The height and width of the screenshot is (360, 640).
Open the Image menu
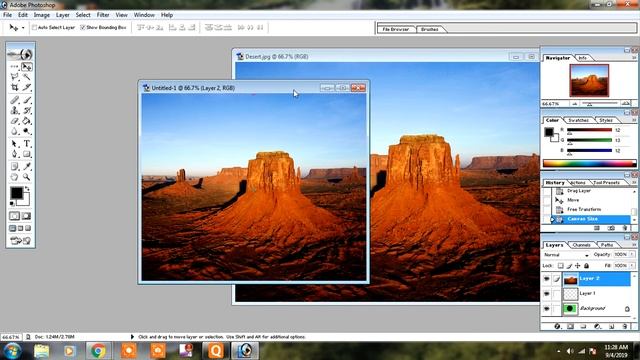pos(42,15)
